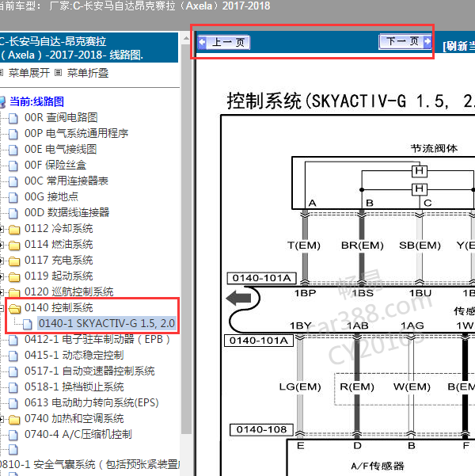Click document icon of 00E 电气接线图
475x476 pixels.
[x=13, y=150]
